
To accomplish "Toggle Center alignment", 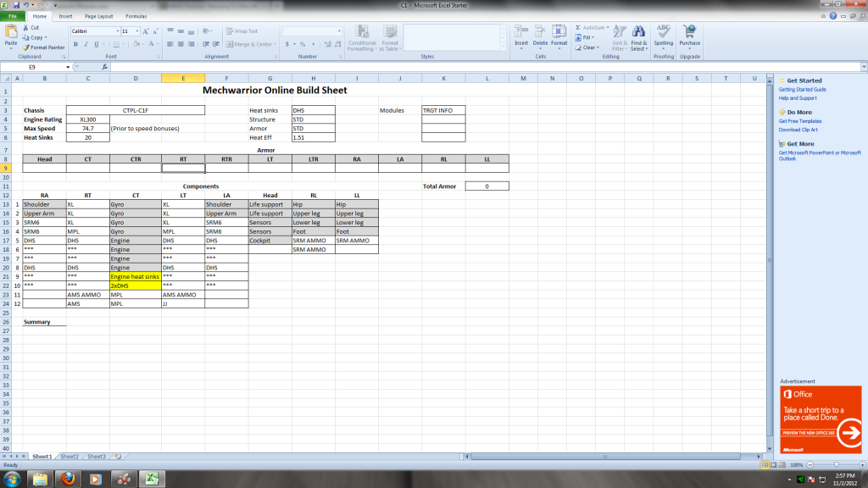I will 181,44.
